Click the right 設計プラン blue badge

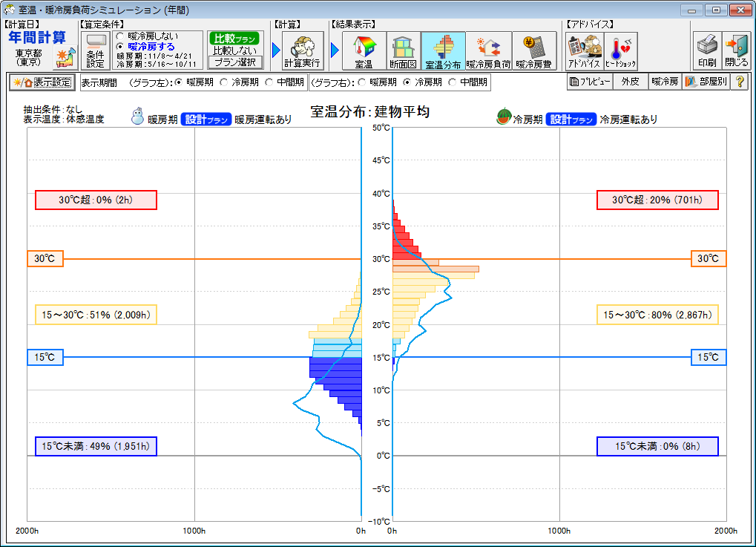571,119
